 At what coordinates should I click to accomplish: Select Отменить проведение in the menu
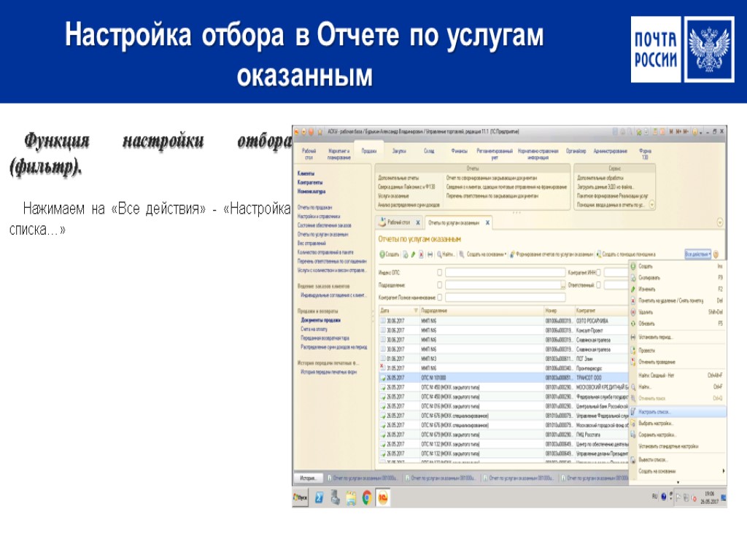[678, 362]
